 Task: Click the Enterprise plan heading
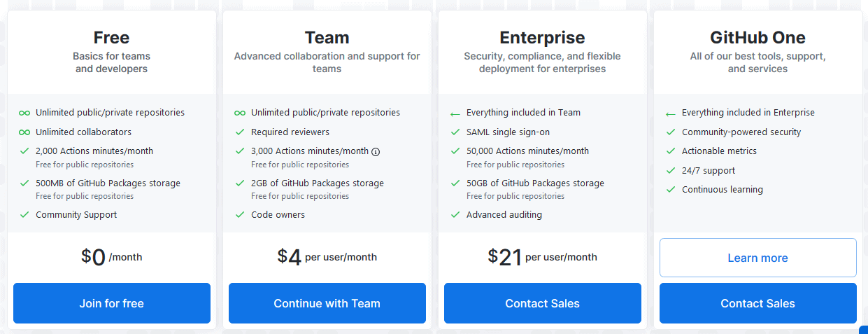pyautogui.click(x=543, y=37)
